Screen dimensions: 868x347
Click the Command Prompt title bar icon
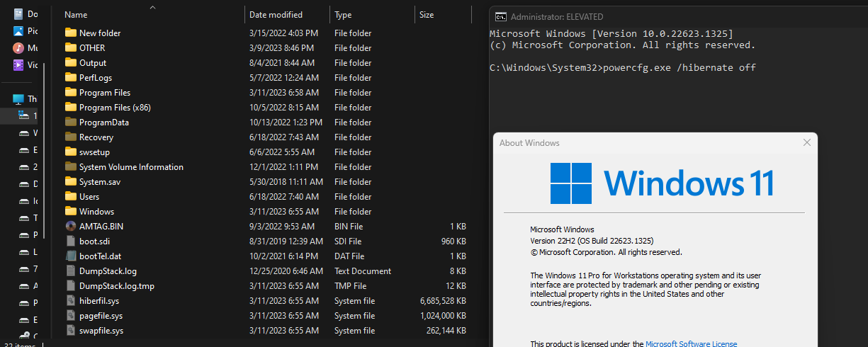[500, 16]
